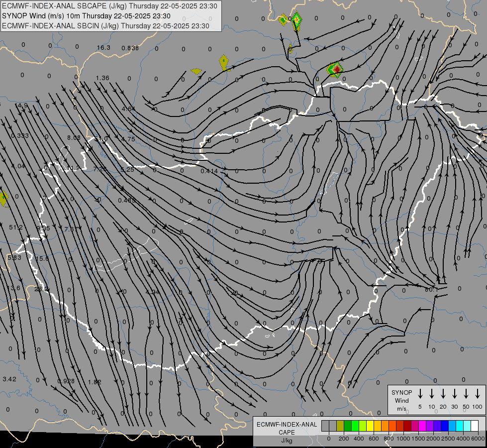Screen dimensions: 487x448
Task: Click the 26.2 value on the map
Action: coord(41,289)
